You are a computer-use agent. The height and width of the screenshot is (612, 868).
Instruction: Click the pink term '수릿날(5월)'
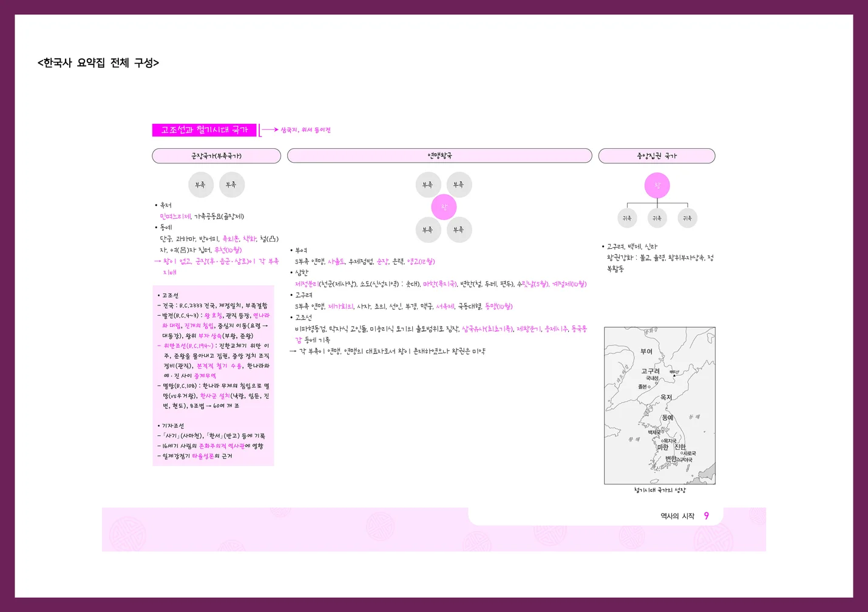tap(533, 284)
